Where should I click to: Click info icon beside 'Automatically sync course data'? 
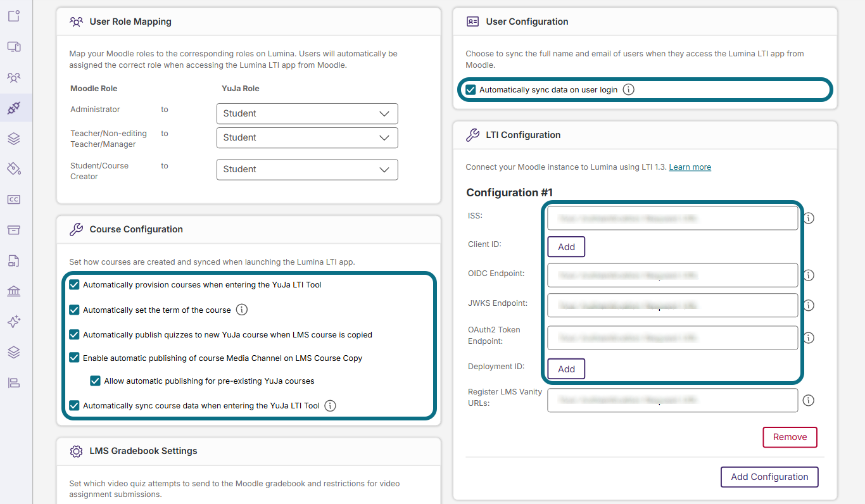pyautogui.click(x=330, y=406)
